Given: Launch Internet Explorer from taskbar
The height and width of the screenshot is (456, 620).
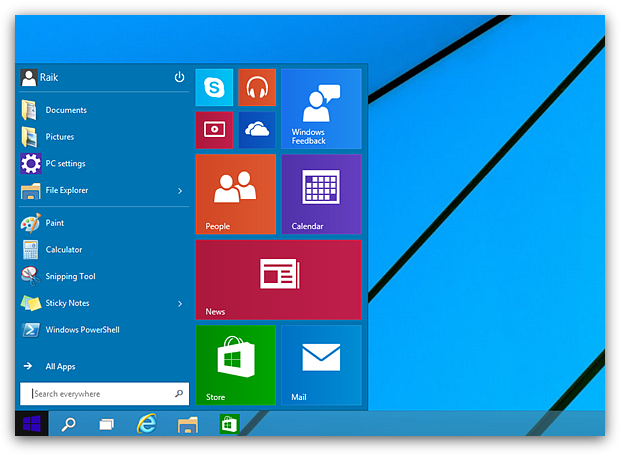Looking at the screenshot, I should (x=147, y=424).
